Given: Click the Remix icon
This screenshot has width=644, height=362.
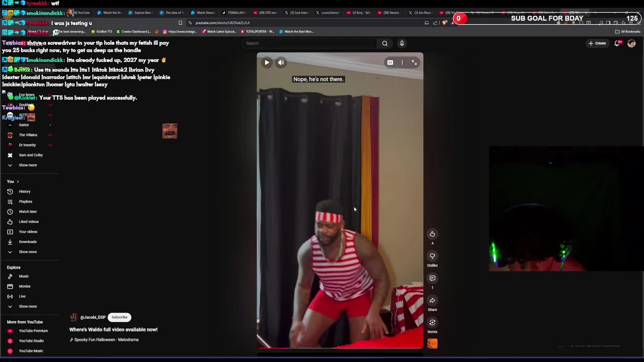Looking at the screenshot, I should click(x=432, y=322).
